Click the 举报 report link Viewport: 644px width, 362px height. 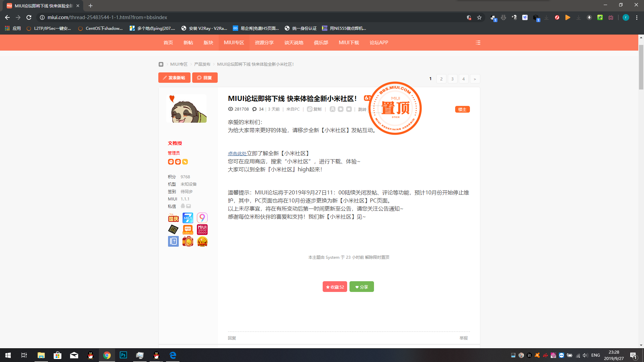coord(464,338)
